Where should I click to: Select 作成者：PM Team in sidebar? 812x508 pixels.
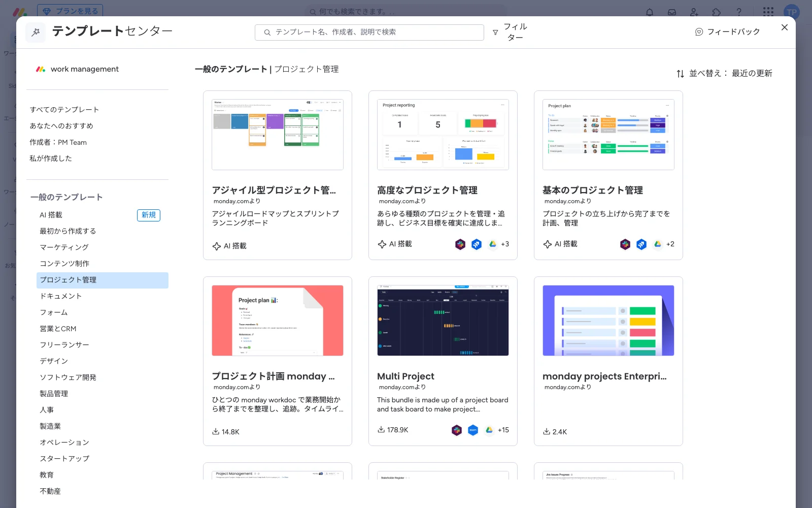pos(58,142)
